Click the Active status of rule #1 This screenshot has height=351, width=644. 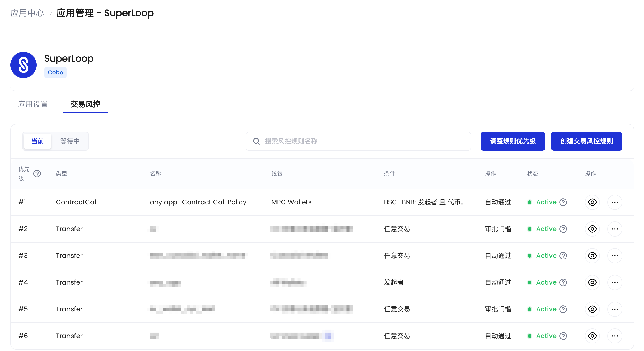pyautogui.click(x=546, y=202)
